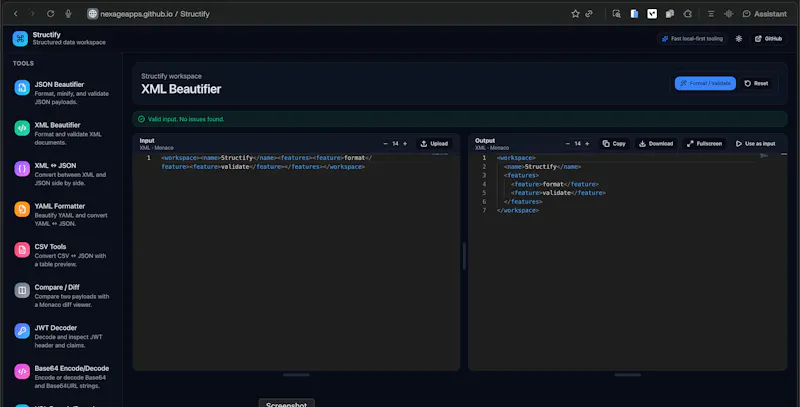Image resolution: width=800 pixels, height=407 pixels.
Task: Bookmark the page with the star icon
Action: click(575, 14)
